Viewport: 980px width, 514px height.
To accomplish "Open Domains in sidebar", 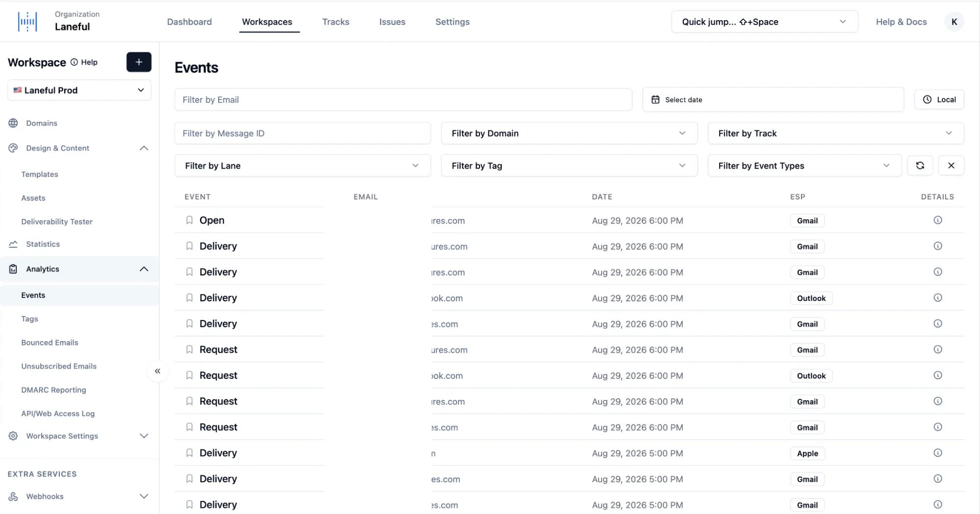I will click(42, 123).
